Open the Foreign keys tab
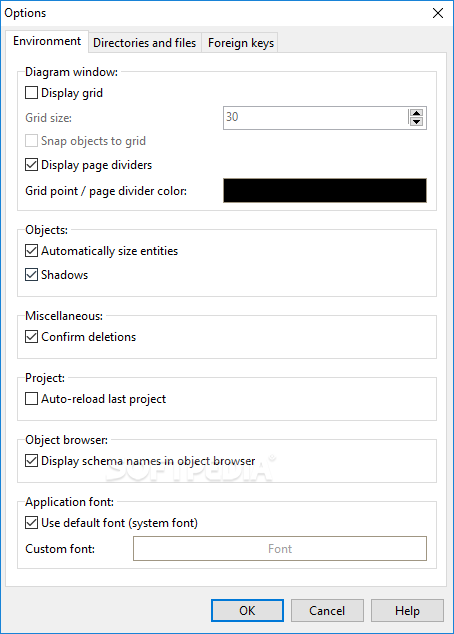454x634 pixels. 241,43
